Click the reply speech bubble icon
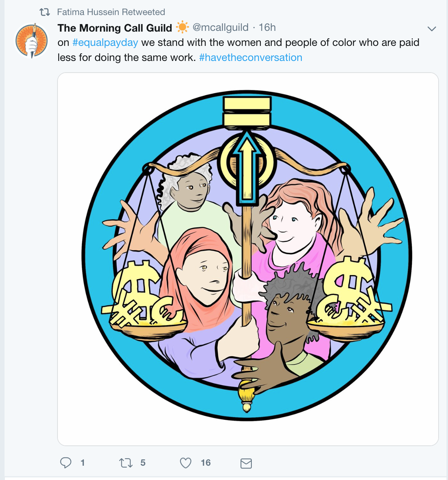The image size is (448, 480). [66, 462]
